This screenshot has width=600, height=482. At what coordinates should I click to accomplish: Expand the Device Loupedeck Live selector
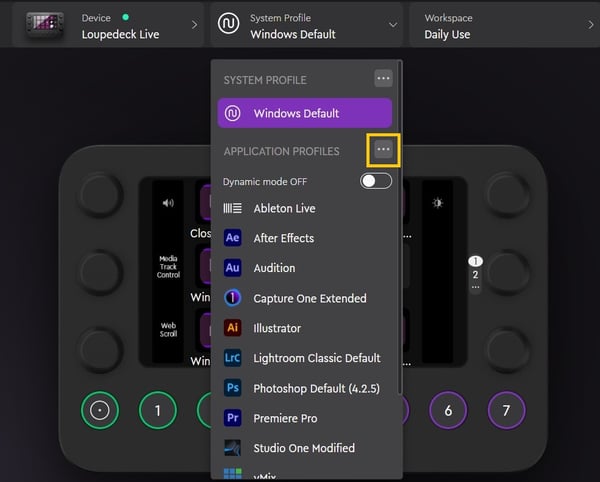click(x=105, y=24)
